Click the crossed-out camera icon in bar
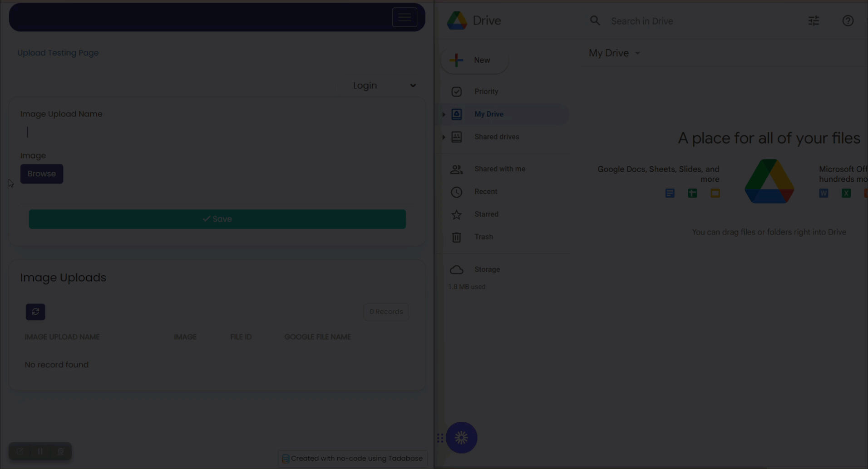The width and height of the screenshot is (868, 469). click(x=60, y=451)
